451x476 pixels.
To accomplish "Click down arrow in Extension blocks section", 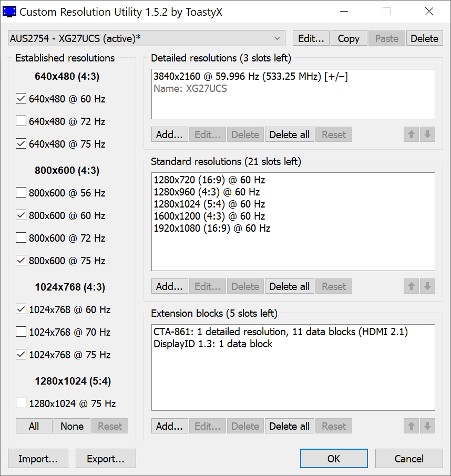I will tap(427, 426).
